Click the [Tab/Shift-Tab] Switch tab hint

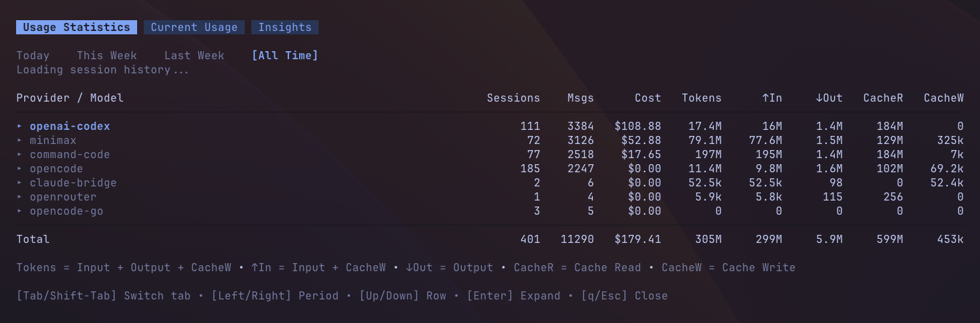pos(104,296)
